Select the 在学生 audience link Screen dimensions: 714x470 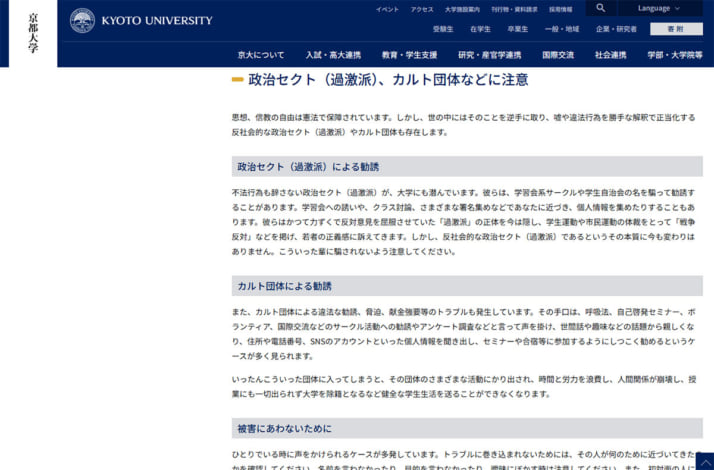tap(480, 29)
